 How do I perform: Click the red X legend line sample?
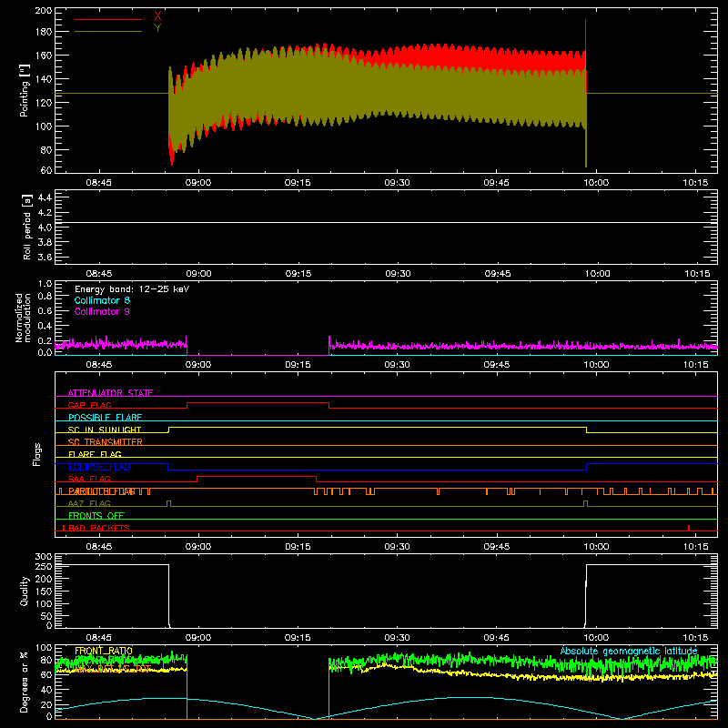(108, 19)
